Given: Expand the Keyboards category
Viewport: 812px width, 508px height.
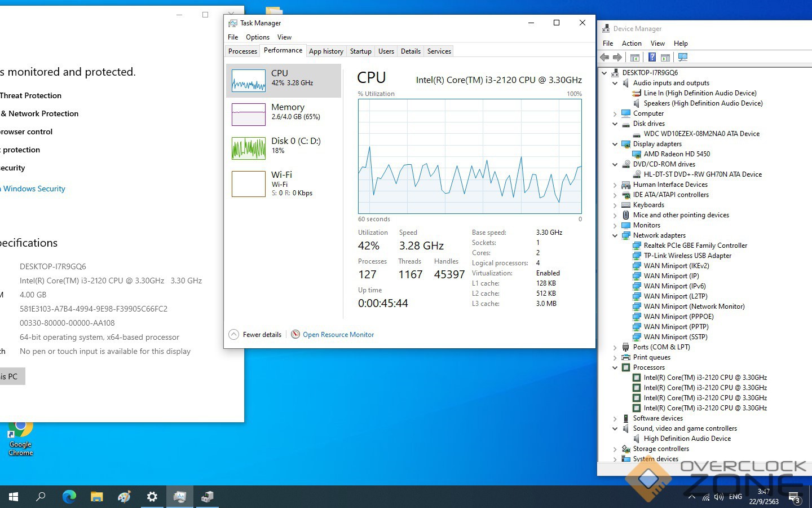Looking at the screenshot, I should (615, 205).
